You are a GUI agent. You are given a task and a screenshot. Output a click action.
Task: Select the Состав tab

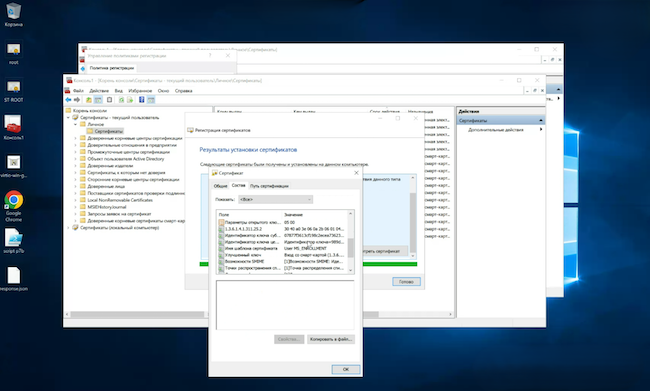(238, 185)
